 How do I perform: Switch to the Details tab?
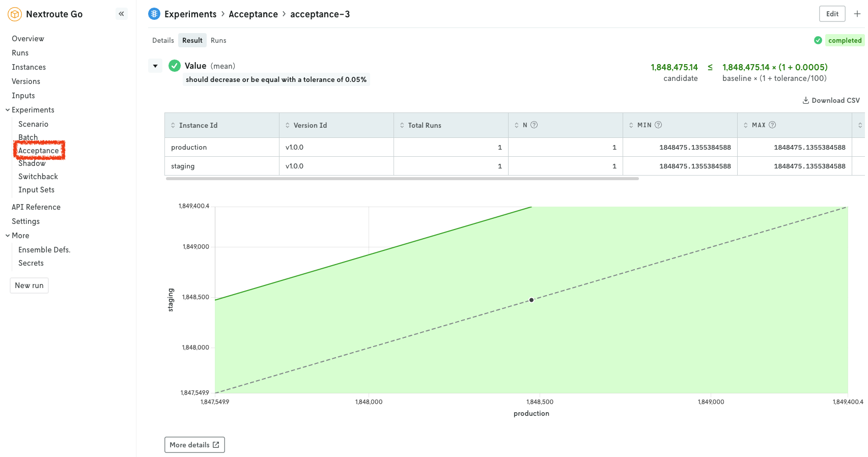163,40
